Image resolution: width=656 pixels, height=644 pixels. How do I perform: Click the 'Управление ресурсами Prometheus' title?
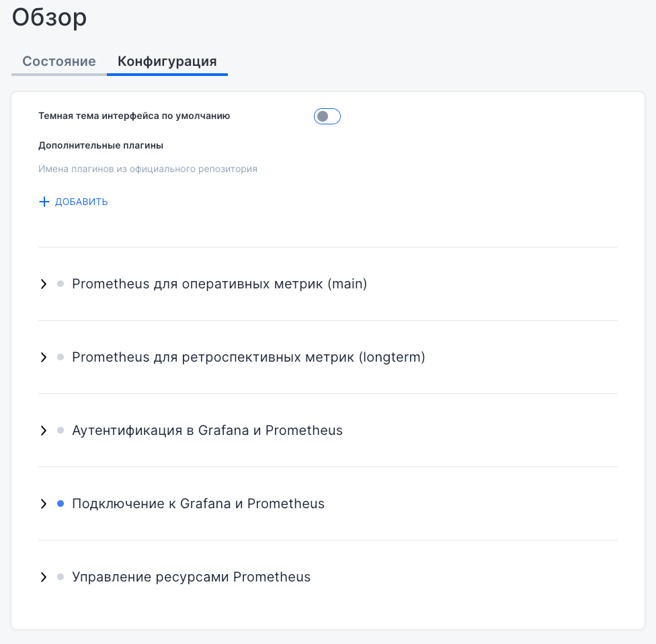point(191,577)
